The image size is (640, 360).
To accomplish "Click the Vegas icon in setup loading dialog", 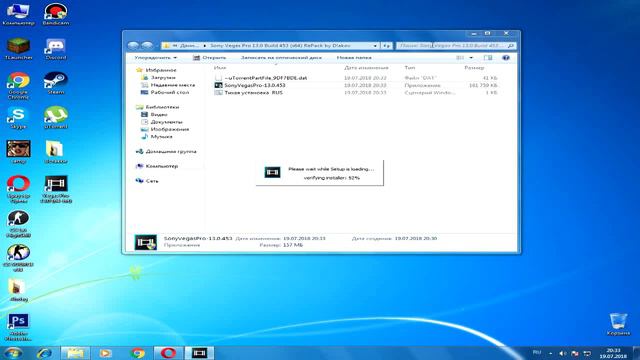I will point(272,172).
